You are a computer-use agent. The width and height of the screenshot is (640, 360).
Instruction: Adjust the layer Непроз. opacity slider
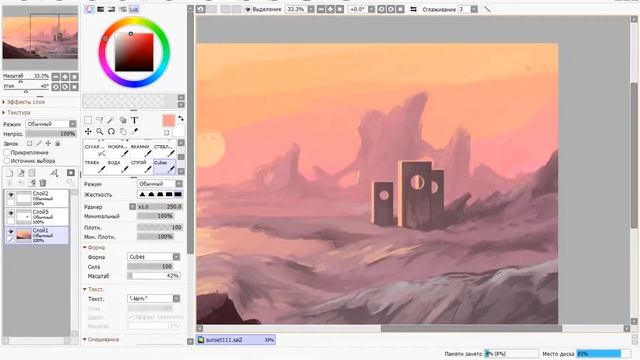(51, 133)
